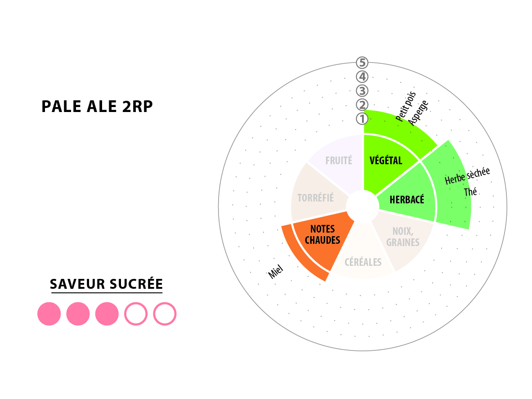The height and width of the screenshot is (399, 532).
Task: Select the third filled pink sweetness dot
Action: tap(107, 314)
